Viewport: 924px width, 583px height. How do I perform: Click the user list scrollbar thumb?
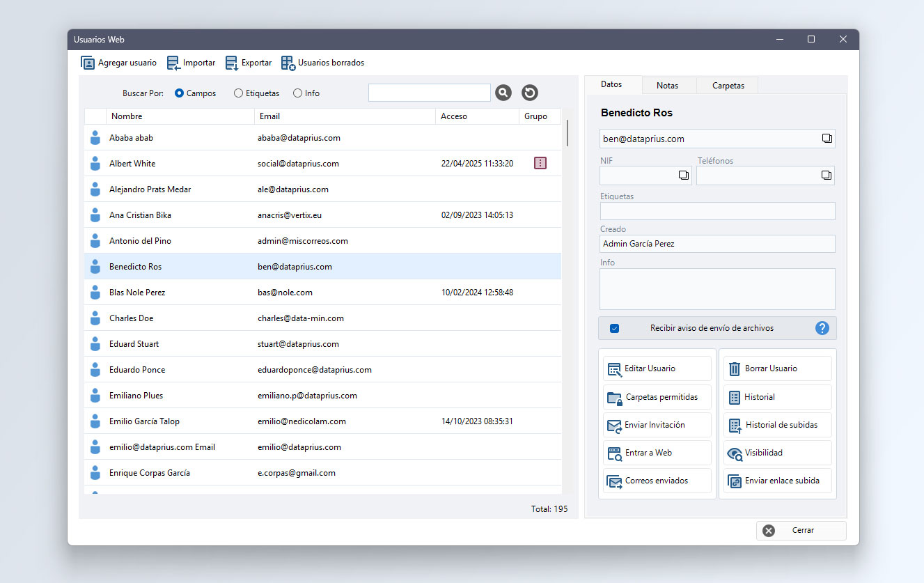[567, 133]
